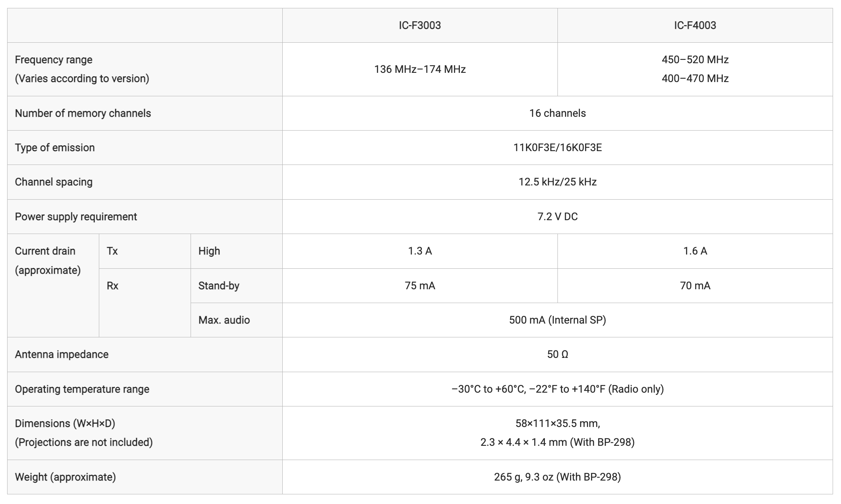841x504 pixels.
Task: Click the 7.2 V DC cell
Action: (x=557, y=216)
